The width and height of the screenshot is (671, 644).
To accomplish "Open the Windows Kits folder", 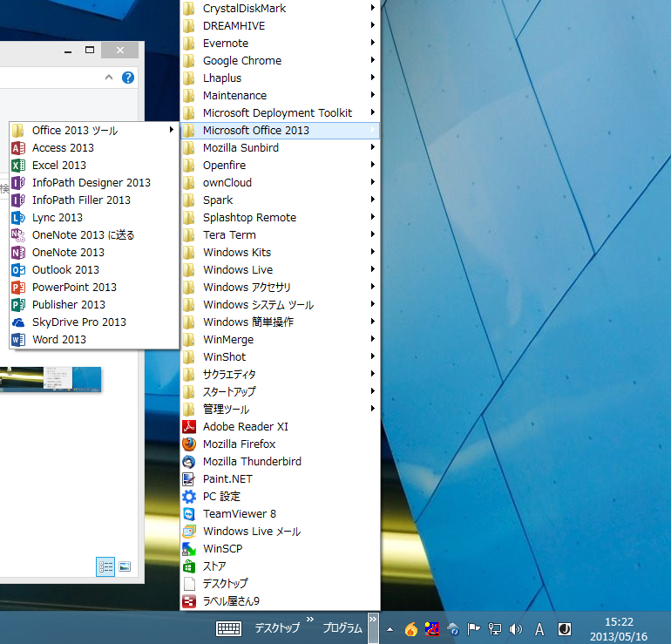I will [x=281, y=253].
